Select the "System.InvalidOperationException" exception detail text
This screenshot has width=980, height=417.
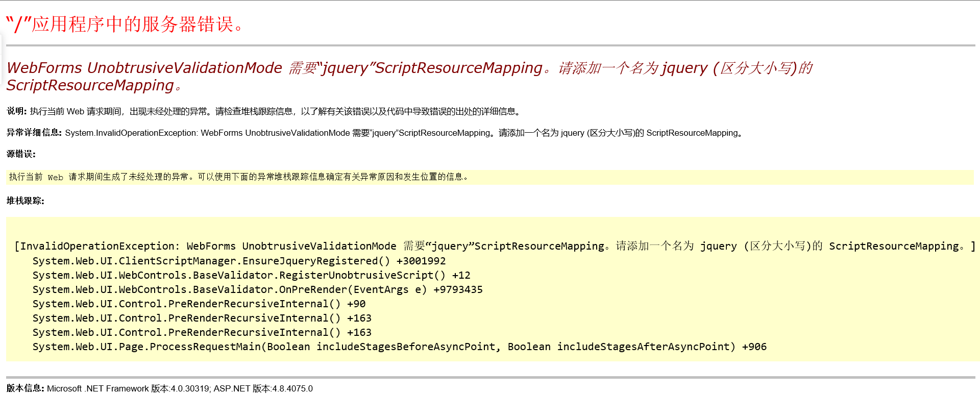405,133
